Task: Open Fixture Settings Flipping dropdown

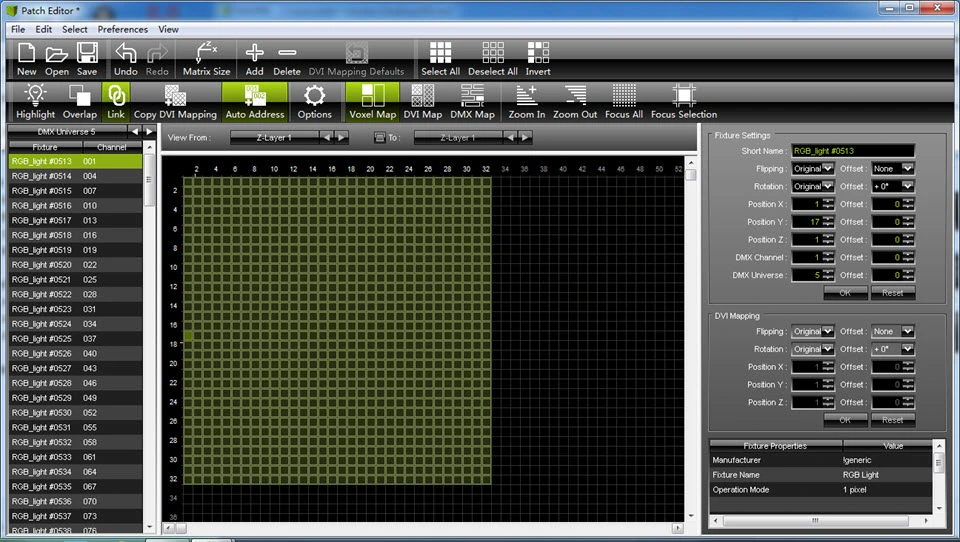Action: click(x=812, y=168)
